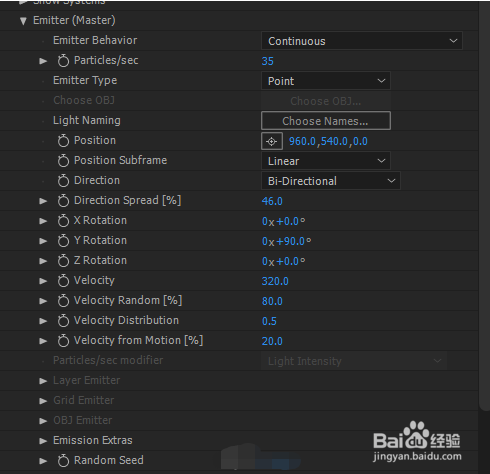Edit the Z Rotation value
The image size is (490, 474).
283,261
